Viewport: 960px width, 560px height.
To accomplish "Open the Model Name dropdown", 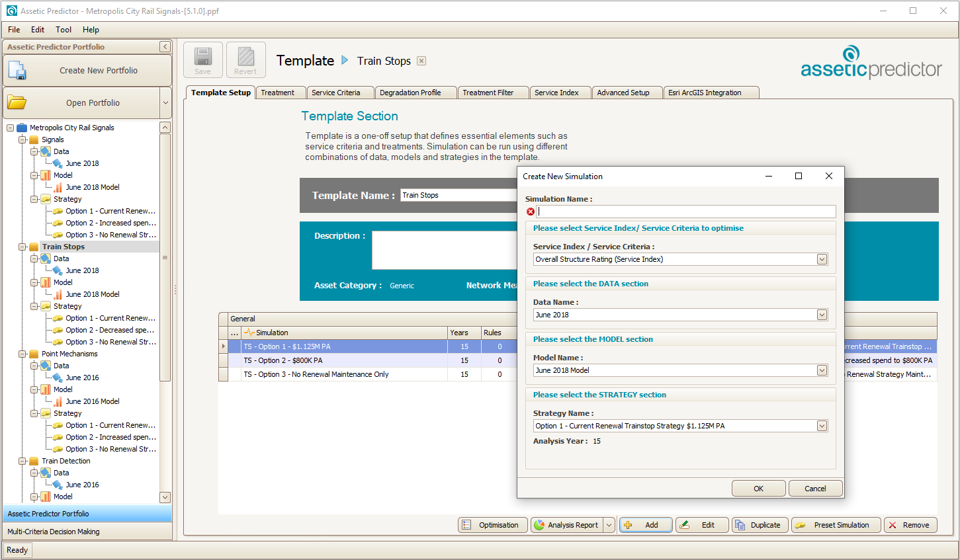I will [x=822, y=370].
